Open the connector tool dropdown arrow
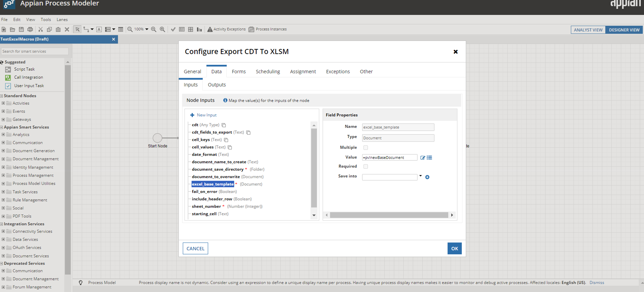The image size is (644, 292). (x=92, y=29)
